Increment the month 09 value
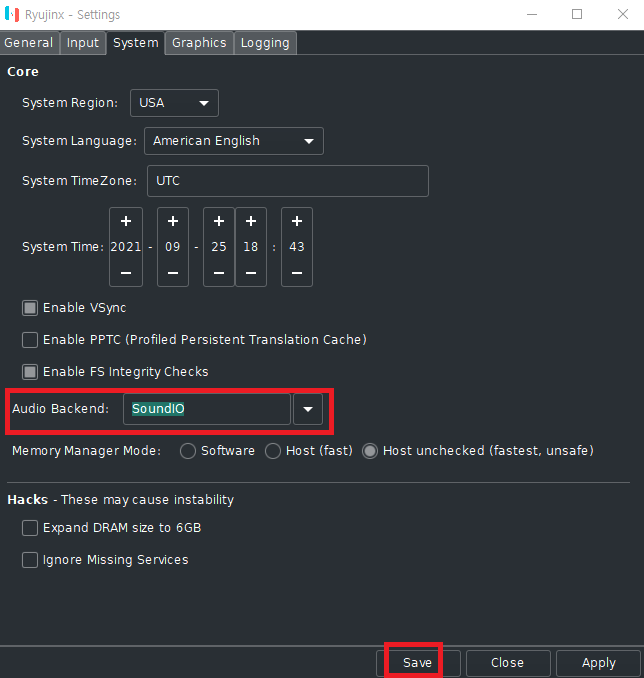The width and height of the screenshot is (644, 678). click(173, 221)
